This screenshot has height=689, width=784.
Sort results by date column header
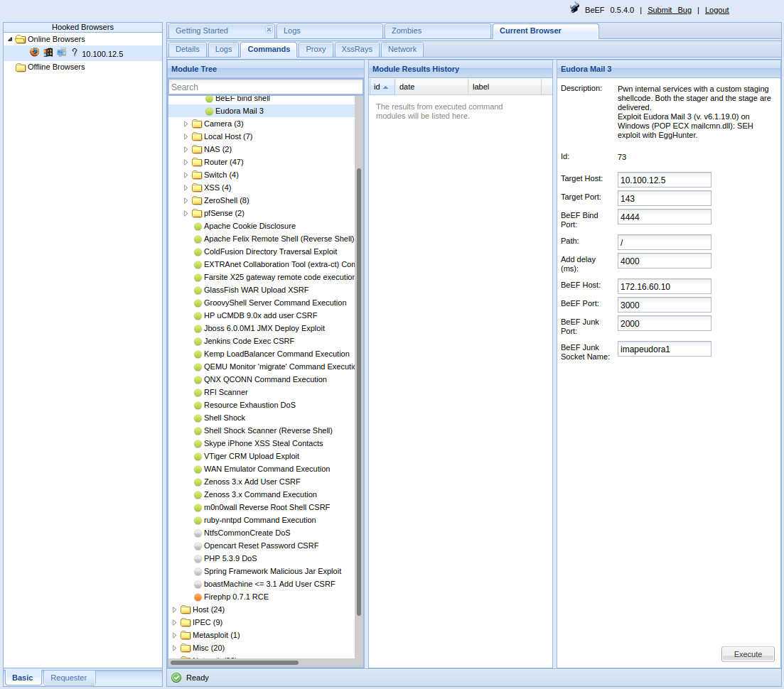431,87
